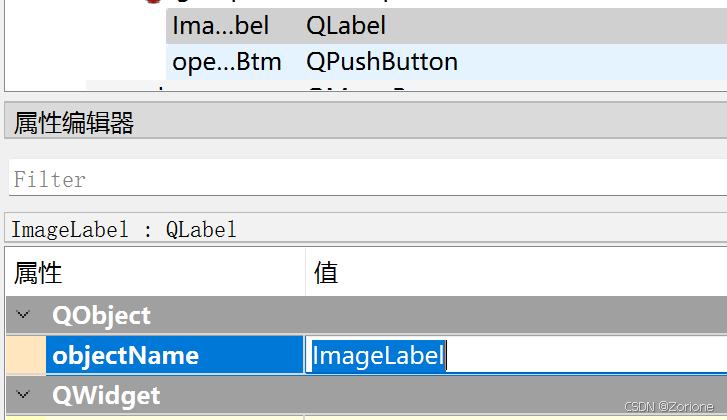Collapse the QWidget property group chevron
727x420 pixels.
[24, 396]
